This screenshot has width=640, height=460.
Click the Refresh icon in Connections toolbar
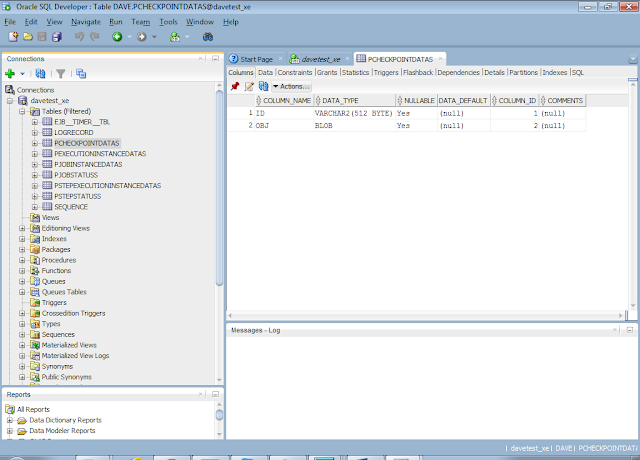tap(40, 73)
